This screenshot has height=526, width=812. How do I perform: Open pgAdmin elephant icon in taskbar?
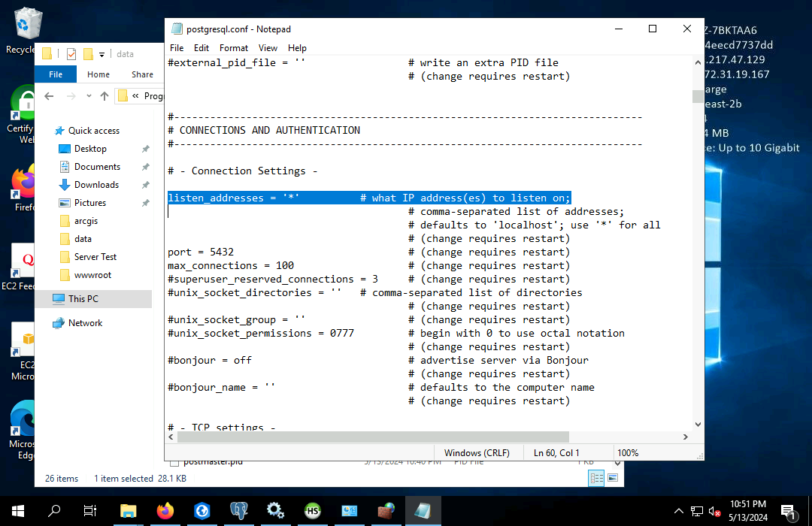[x=238, y=511]
